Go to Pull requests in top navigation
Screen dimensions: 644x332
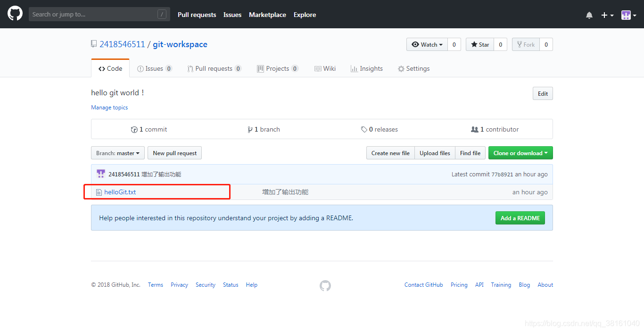[x=197, y=15]
